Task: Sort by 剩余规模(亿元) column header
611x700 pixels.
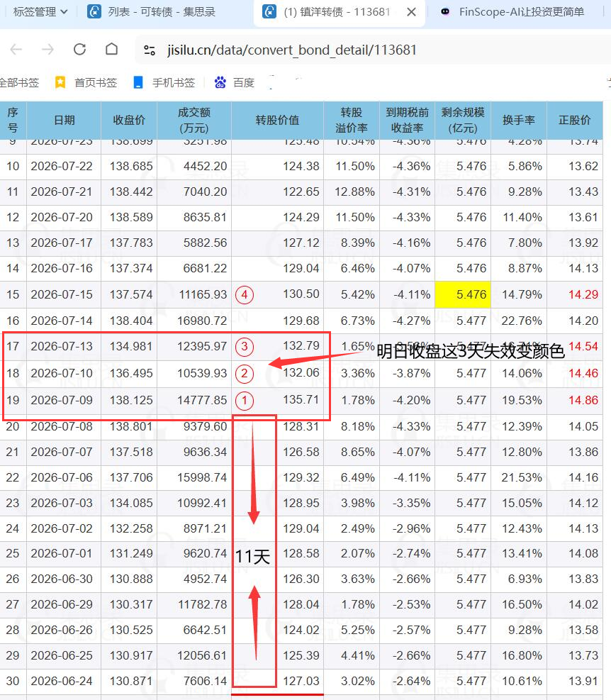Action: [x=463, y=120]
